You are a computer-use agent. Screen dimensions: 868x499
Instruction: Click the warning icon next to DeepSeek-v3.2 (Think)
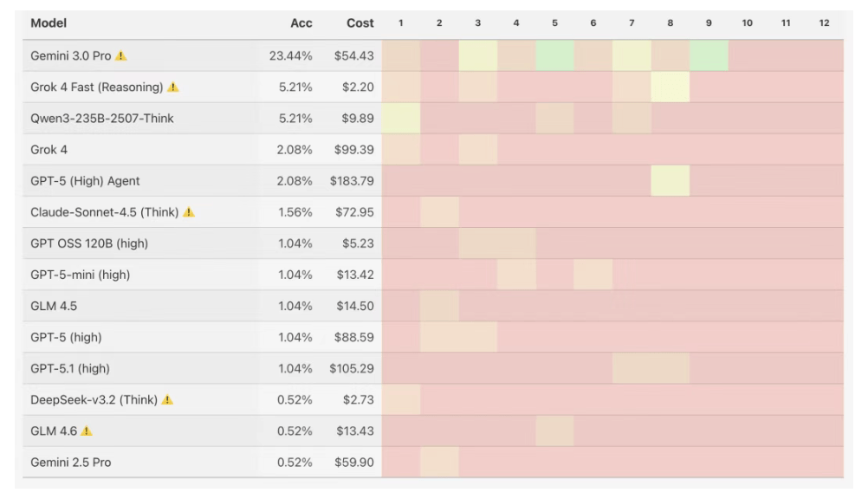[167, 400]
